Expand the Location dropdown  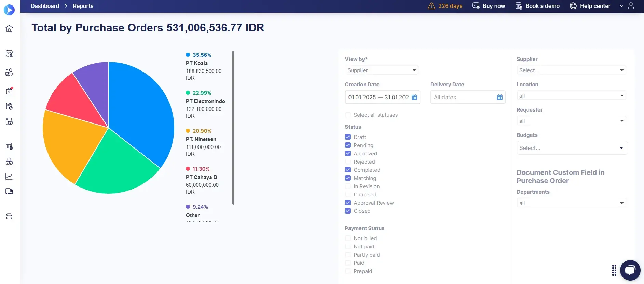click(571, 95)
